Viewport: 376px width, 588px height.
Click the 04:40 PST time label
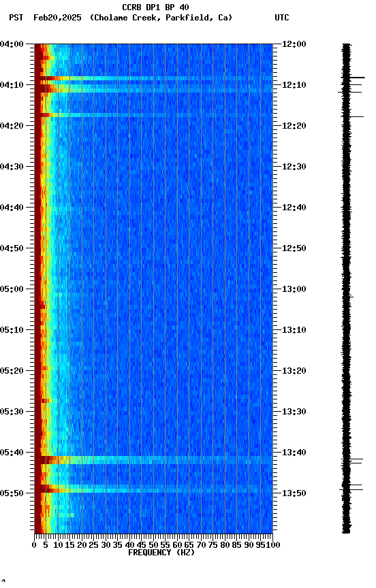pos(12,208)
